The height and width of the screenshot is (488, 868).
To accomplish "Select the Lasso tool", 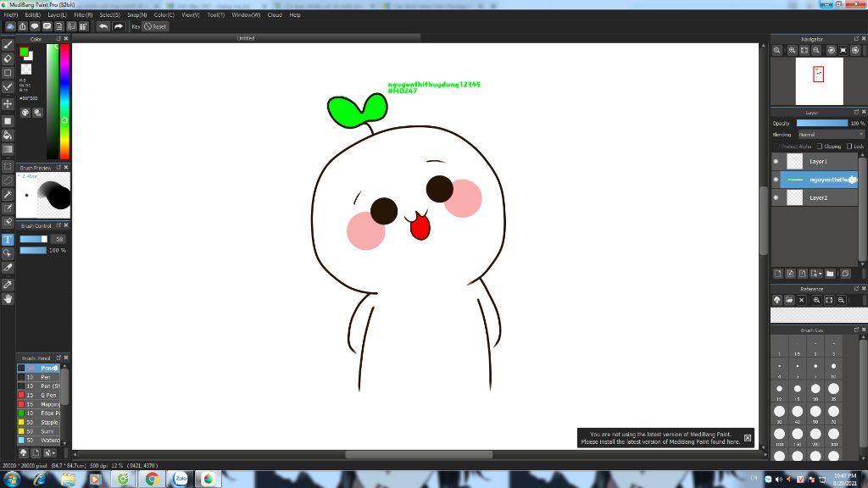I will pos(8,180).
